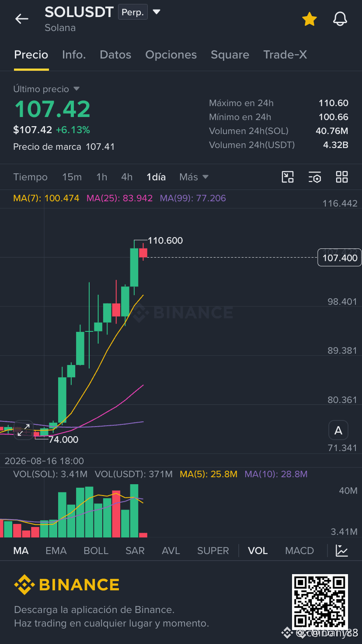Click the +6.13% change percentage
Viewport: 362px width, 644px height.
[73, 130]
